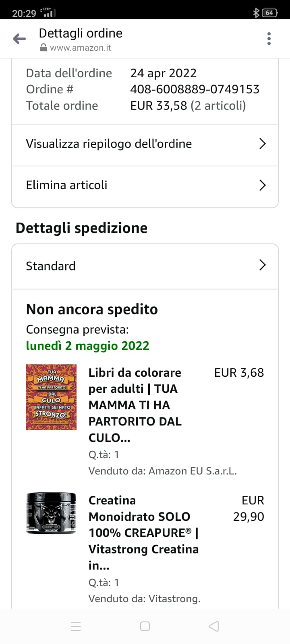
Task: Tap the back arrow icon
Action: (x=19, y=39)
